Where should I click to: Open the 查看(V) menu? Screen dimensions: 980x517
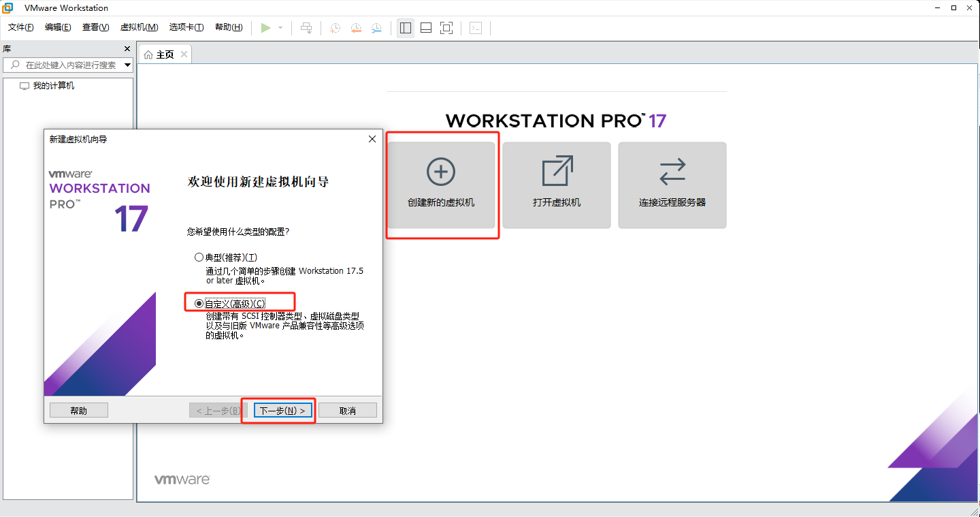(95, 27)
